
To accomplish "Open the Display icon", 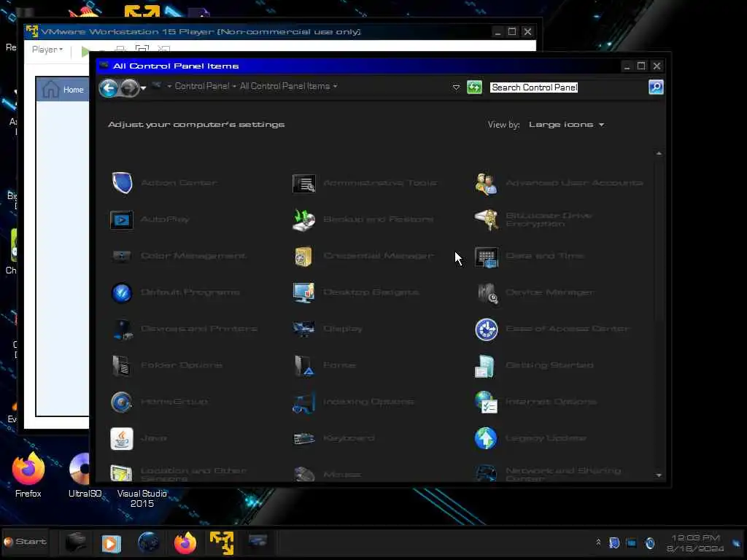I will coord(304,329).
